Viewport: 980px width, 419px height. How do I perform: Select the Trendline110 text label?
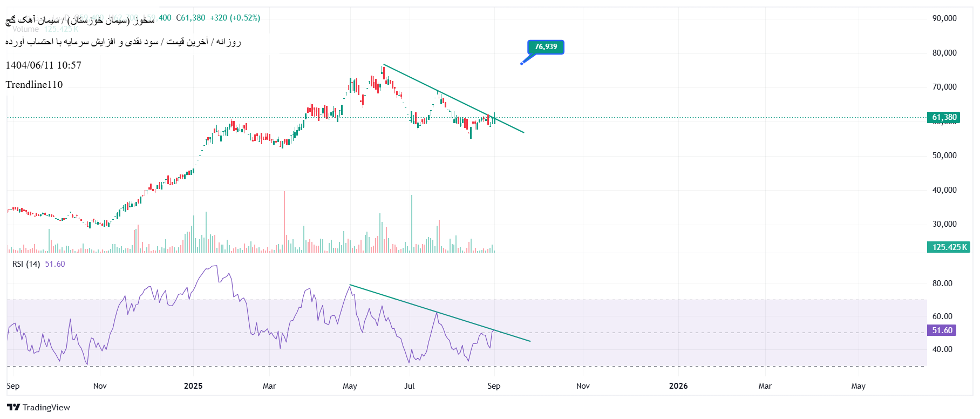34,85
